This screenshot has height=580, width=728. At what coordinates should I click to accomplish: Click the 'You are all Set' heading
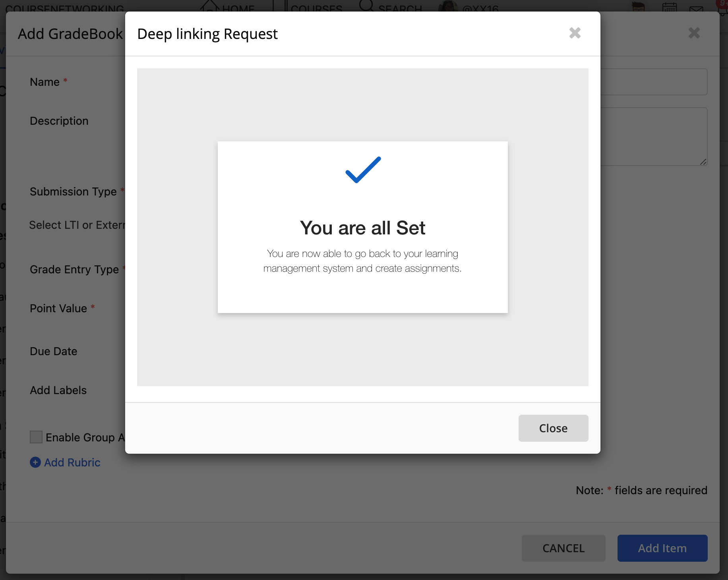[363, 228]
